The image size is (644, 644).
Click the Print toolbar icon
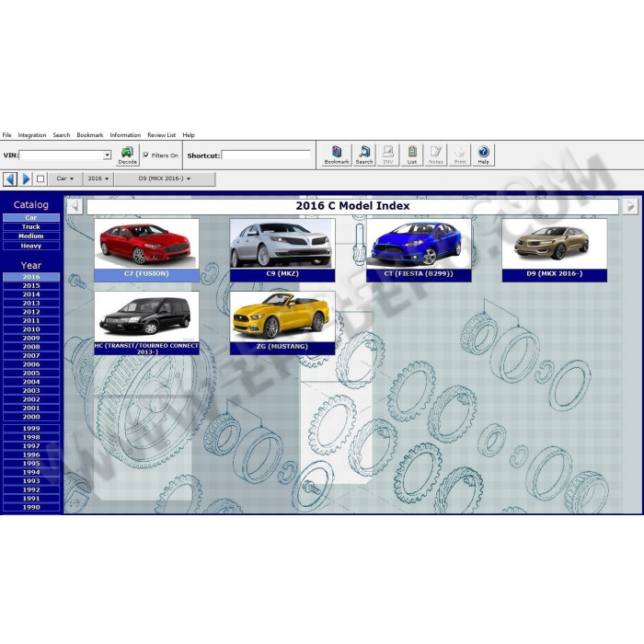pos(460,155)
